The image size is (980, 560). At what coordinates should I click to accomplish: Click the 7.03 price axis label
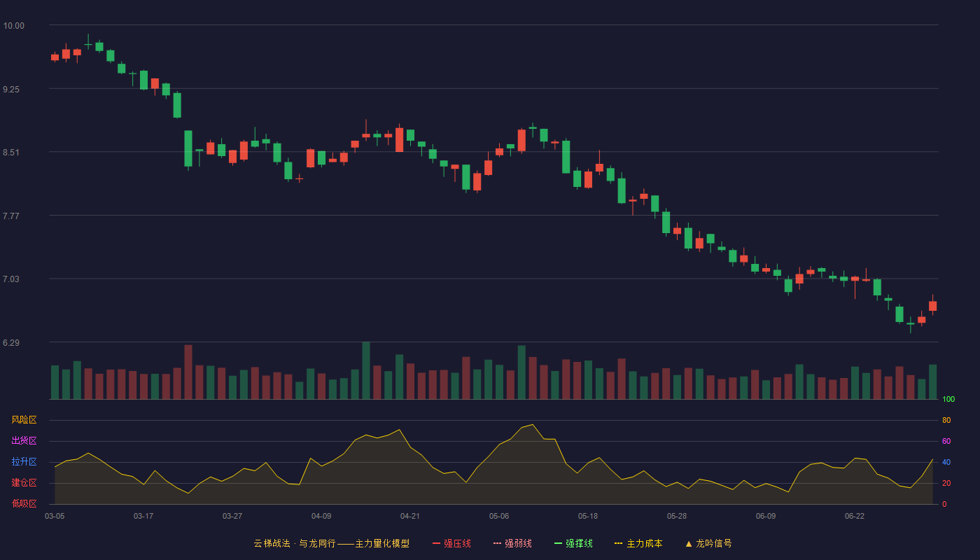coord(11,279)
